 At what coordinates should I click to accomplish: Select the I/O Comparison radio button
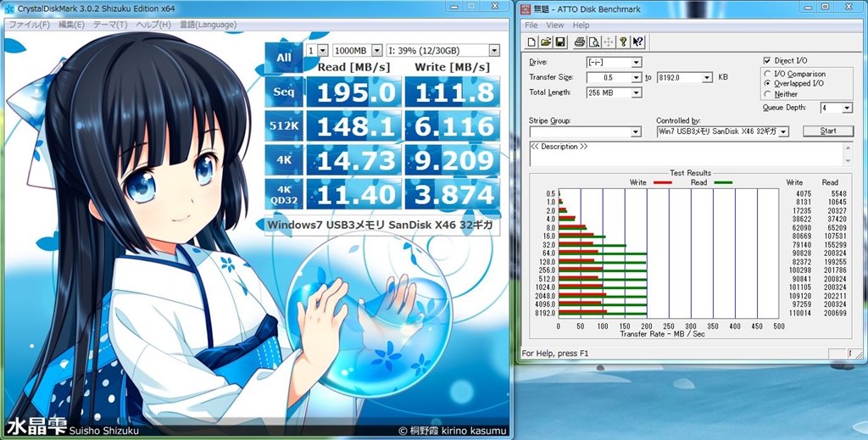coord(767,74)
